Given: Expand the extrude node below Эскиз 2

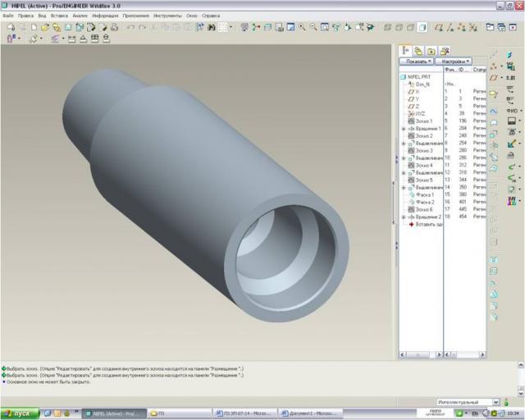Looking at the screenshot, I should point(404,144).
